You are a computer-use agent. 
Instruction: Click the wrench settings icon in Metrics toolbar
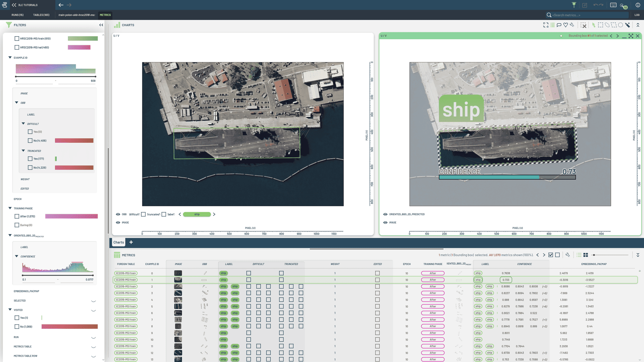[568, 255]
